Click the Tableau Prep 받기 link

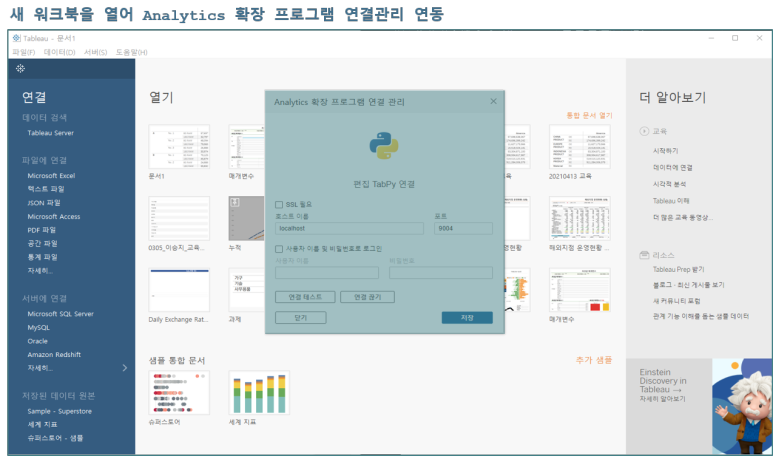click(678, 270)
